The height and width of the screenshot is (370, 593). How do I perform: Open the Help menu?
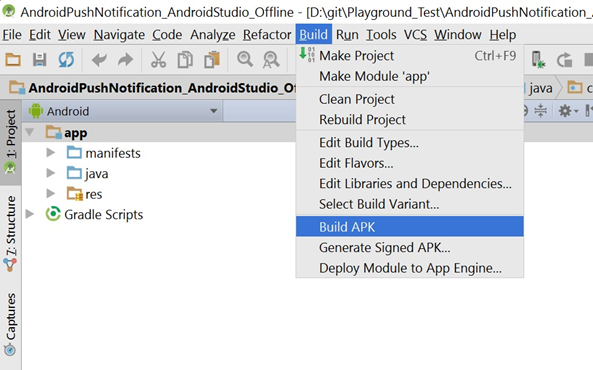pos(503,35)
